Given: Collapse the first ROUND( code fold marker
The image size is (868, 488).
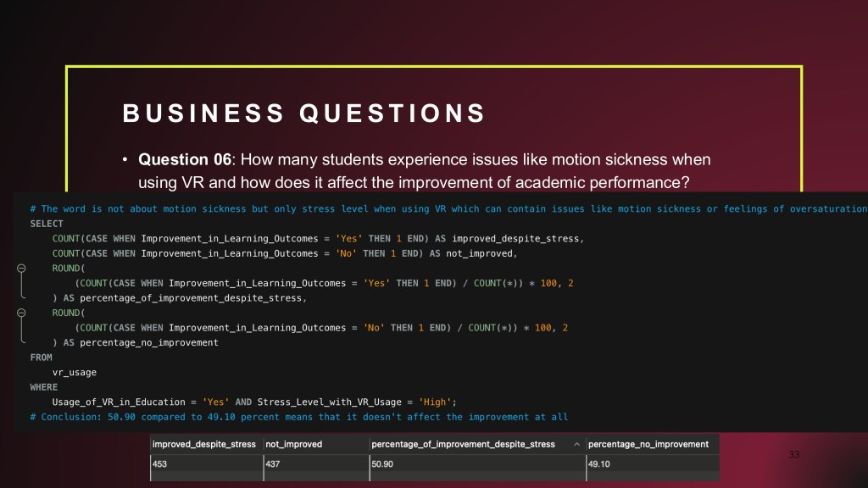Looking at the screenshot, I should pos(21,268).
